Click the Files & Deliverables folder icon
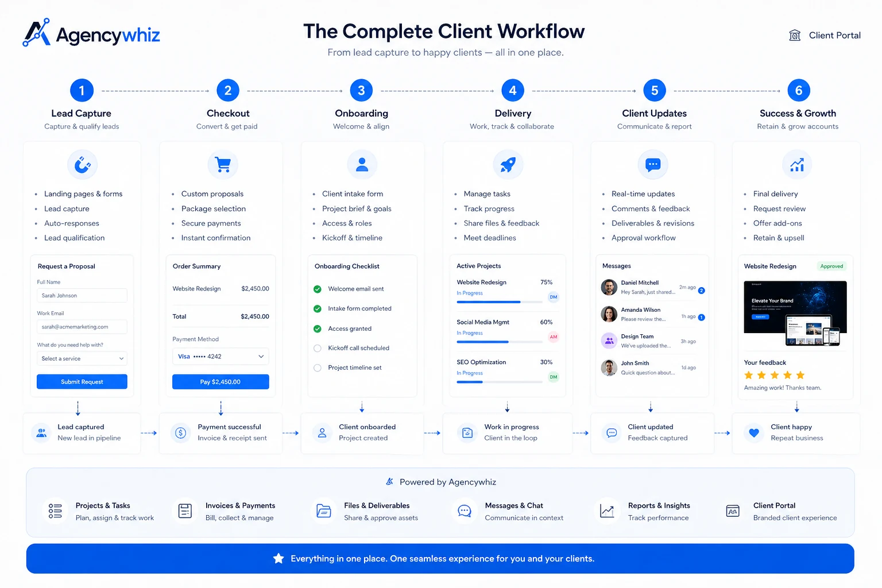Viewport: 882px width, 588px height. [324, 511]
